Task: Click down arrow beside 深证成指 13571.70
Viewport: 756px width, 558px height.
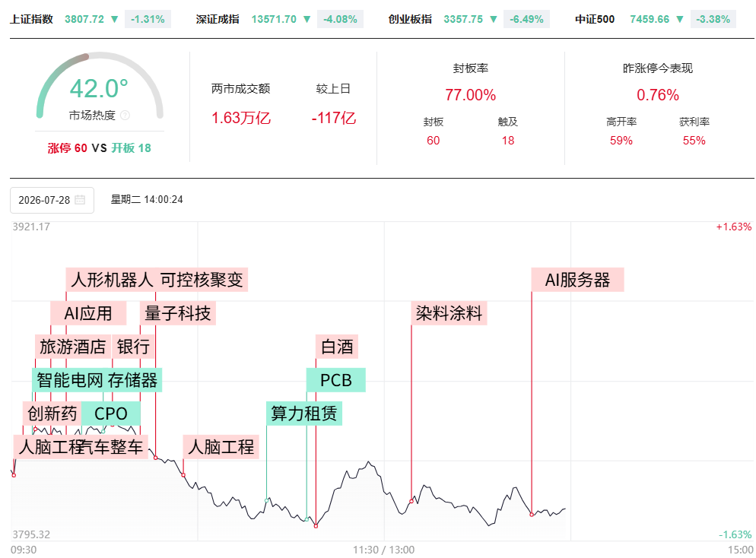Action: point(307,19)
